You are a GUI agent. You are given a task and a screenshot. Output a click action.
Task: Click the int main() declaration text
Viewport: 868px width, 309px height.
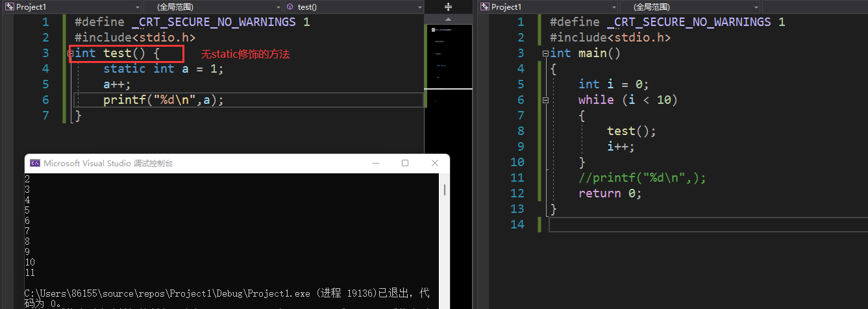point(586,53)
